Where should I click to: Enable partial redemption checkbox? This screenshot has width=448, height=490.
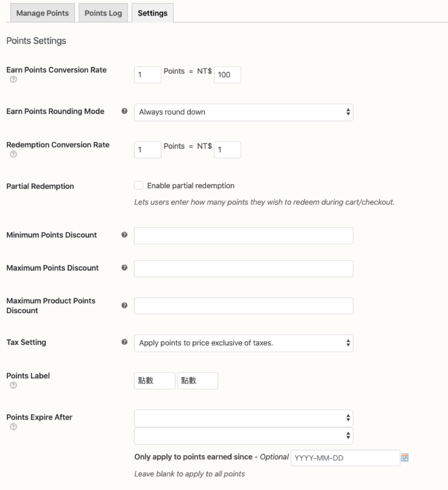(x=138, y=185)
